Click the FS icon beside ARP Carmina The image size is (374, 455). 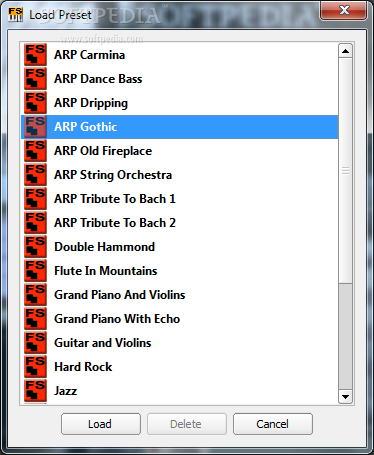click(35, 55)
